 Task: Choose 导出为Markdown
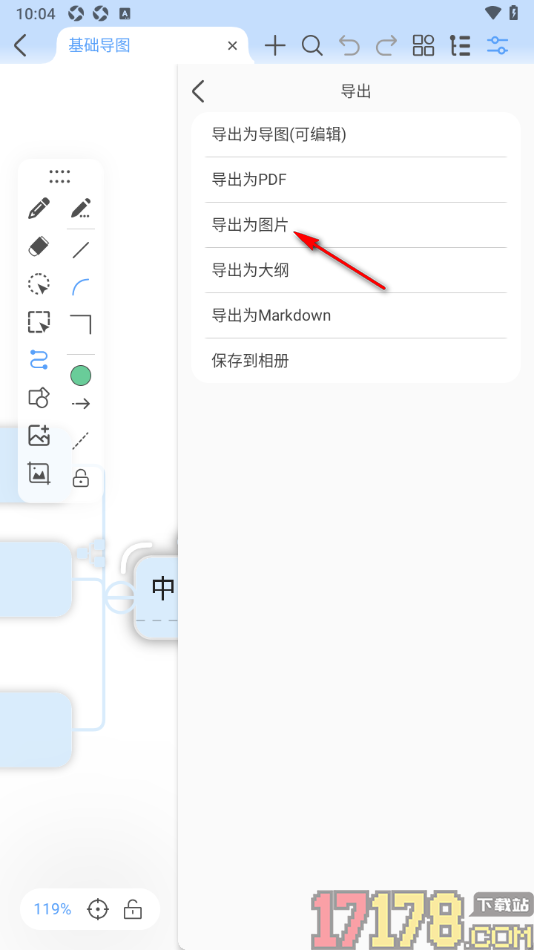tap(356, 316)
